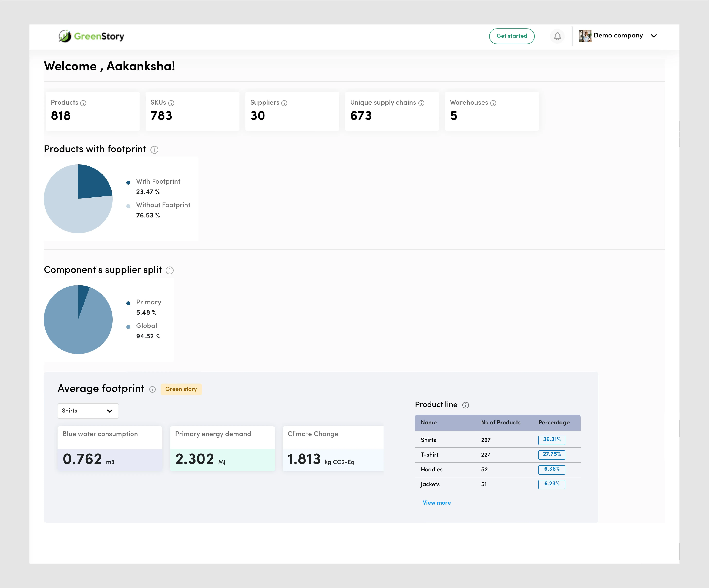Screen dimensions: 709x588
Task: Click the Without Footprint legend dot
Action: coord(128,206)
